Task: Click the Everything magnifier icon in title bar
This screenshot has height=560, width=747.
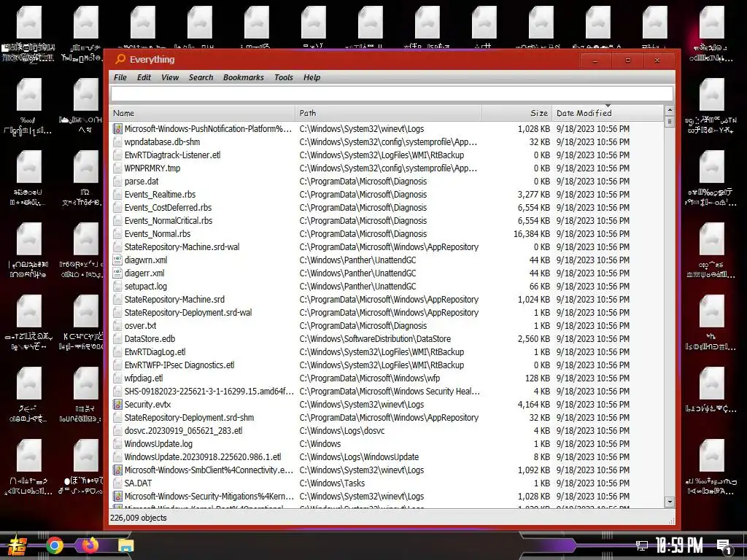Action: pyautogui.click(x=120, y=59)
